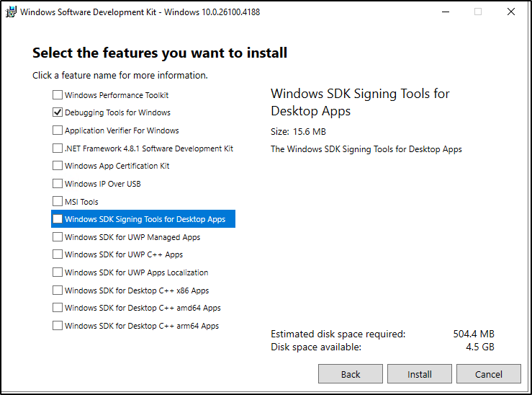Select the Windows Performance Toolkit feature name
The image size is (532, 395).
[117, 95]
